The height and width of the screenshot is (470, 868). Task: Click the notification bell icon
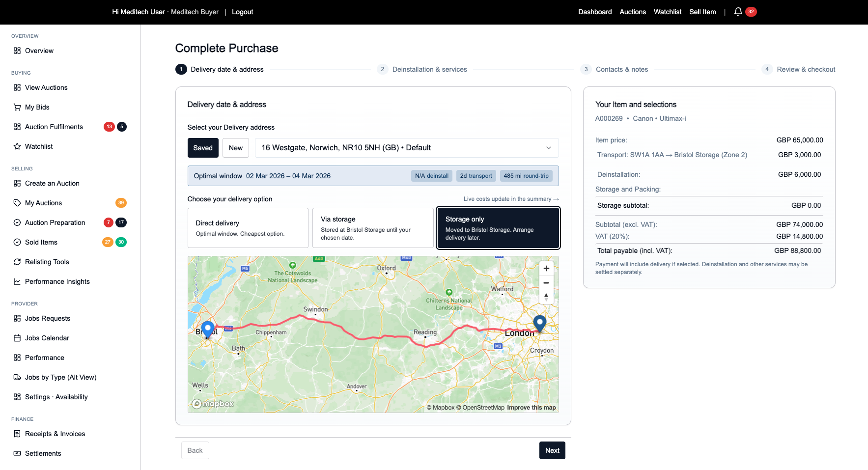click(x=738, y=12)
